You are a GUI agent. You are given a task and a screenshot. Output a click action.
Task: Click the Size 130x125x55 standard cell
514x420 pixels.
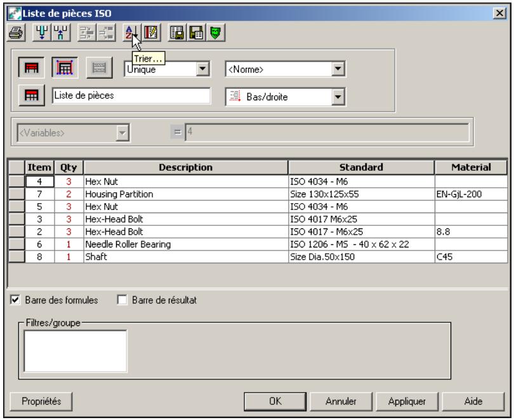click(x=361, y=194)
